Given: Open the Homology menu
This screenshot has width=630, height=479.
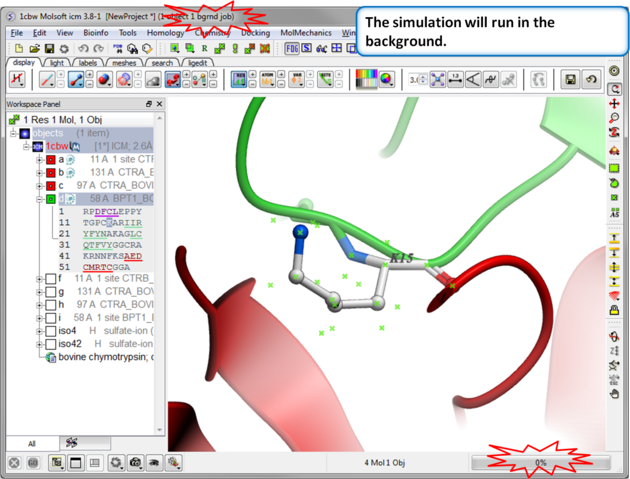Looking at the screenshot, I should (x=165, y=33).
